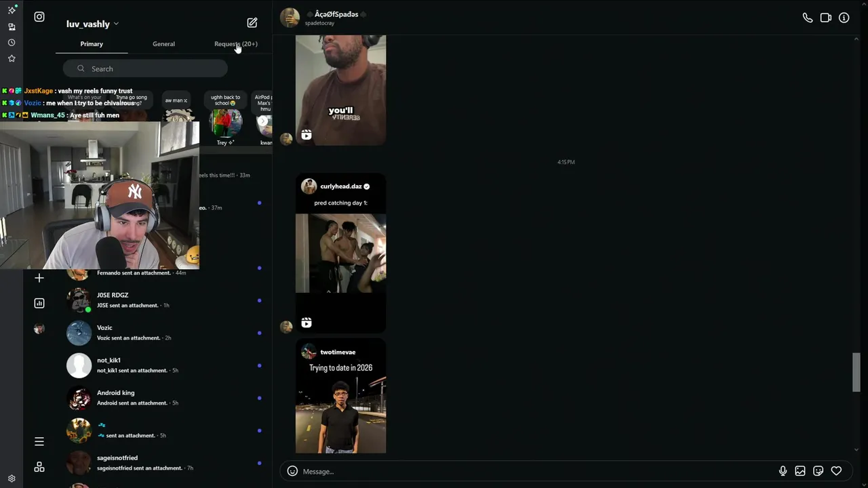Viewport: 868px width, 488px height.
Task: Record a voice clip with microphone icon
Action: (783, 471)
